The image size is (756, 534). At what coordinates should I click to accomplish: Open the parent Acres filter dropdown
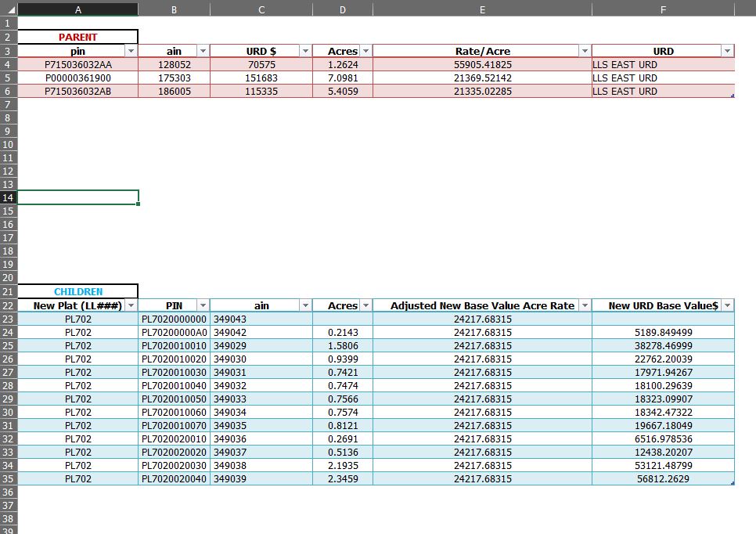click(x=365, y=51)
